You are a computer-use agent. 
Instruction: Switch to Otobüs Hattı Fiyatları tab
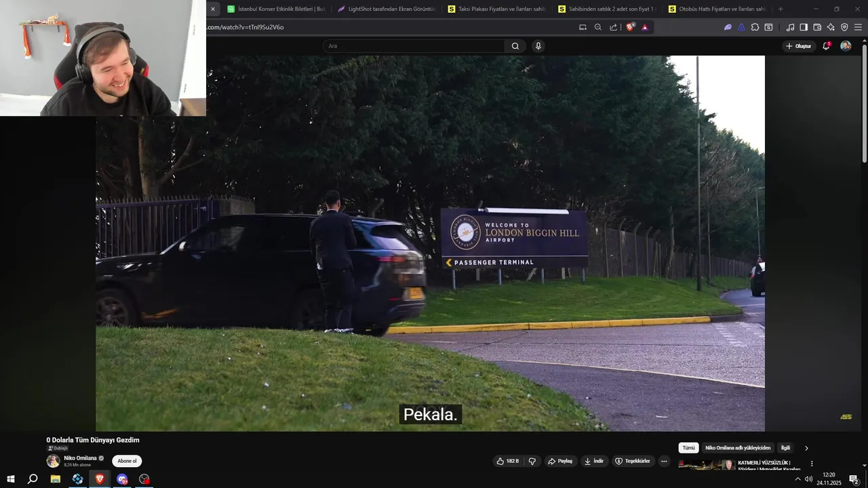pos(717,9)
